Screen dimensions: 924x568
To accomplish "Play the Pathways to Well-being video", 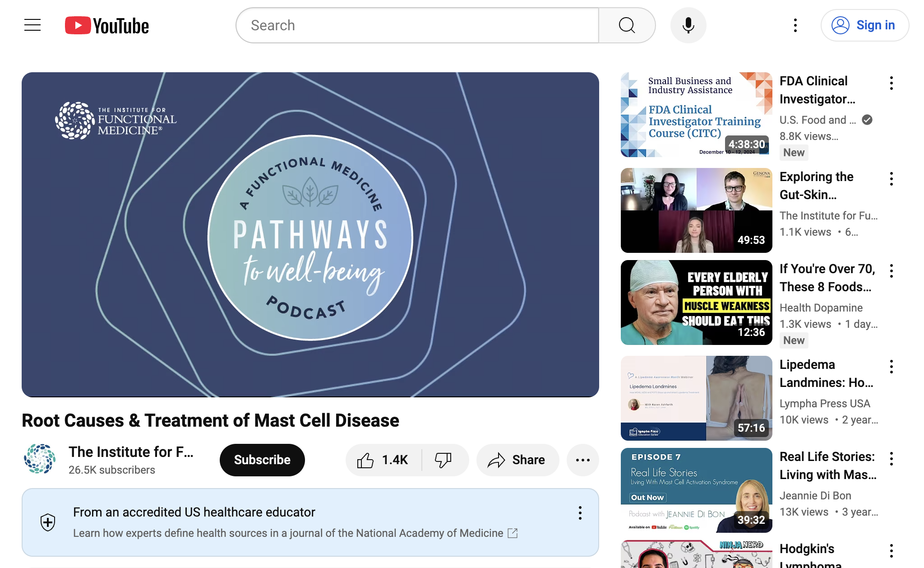I will click(x=310, y=235).
